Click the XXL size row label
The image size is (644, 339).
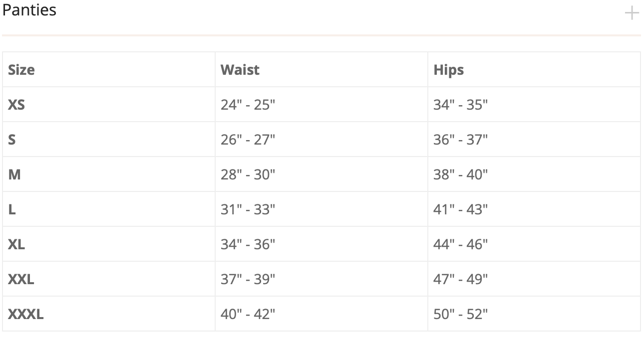click(21, 279)
